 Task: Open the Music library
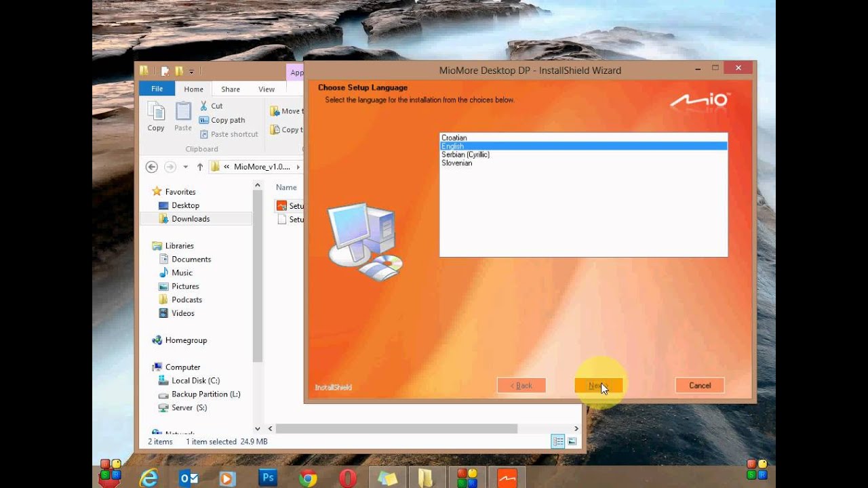click(182, 272)
